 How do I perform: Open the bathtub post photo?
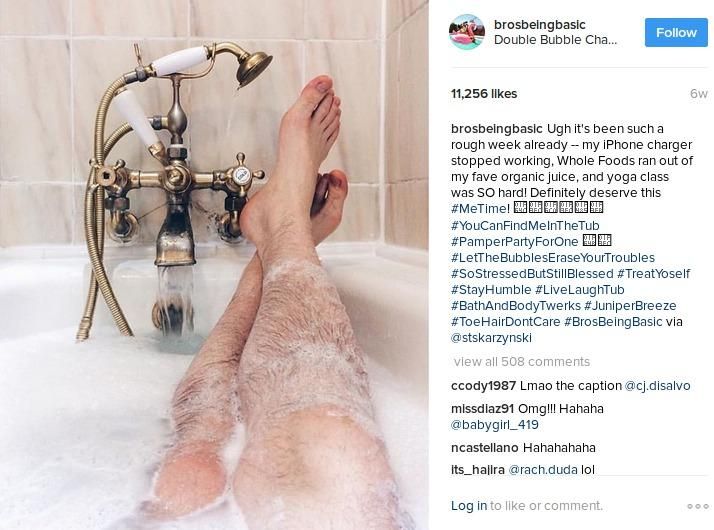pyautogui.click(x=214, y=265)
